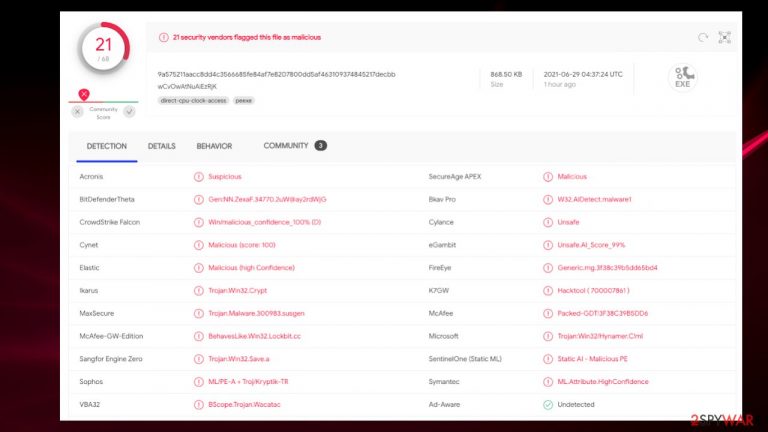The height and width of the screenshot is (432, 768).
Task: Click the 868.50 KB file size
Action: (x=506, y=74)
